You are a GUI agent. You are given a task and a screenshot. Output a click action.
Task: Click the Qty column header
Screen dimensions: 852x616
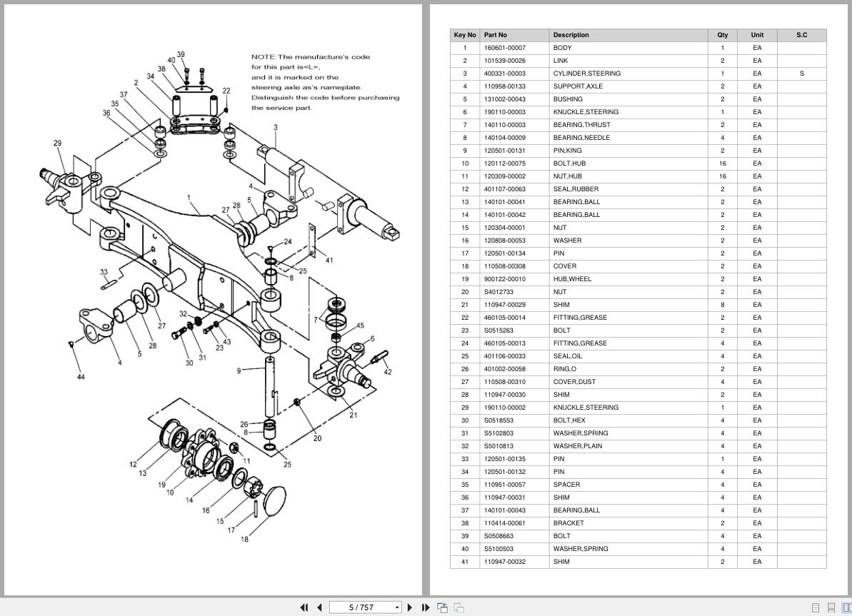click(x=722, y=35)
